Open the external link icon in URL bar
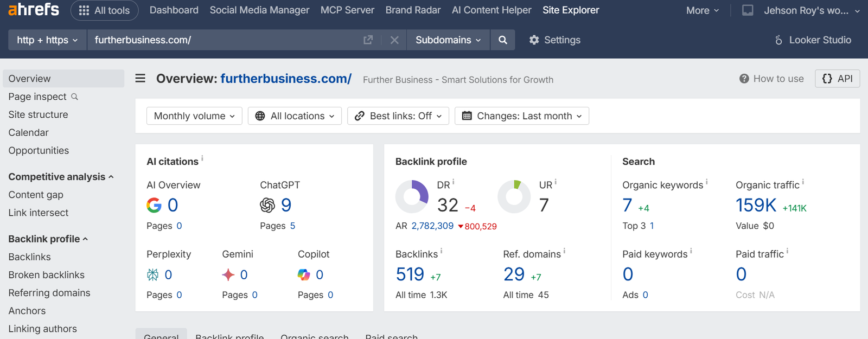Image resolution: width=868 pixels, height=339 pixels. (368, 40)
